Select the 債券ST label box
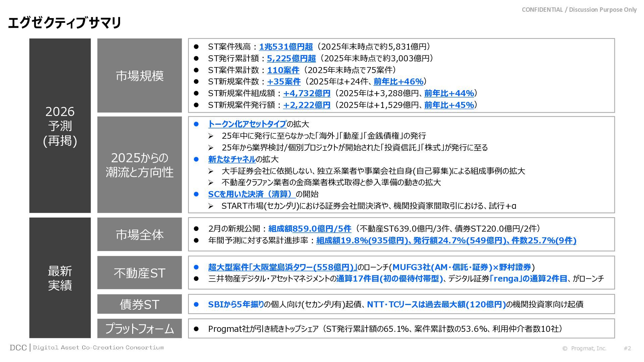The image size is (644, 362). click(x=140, y=304)
